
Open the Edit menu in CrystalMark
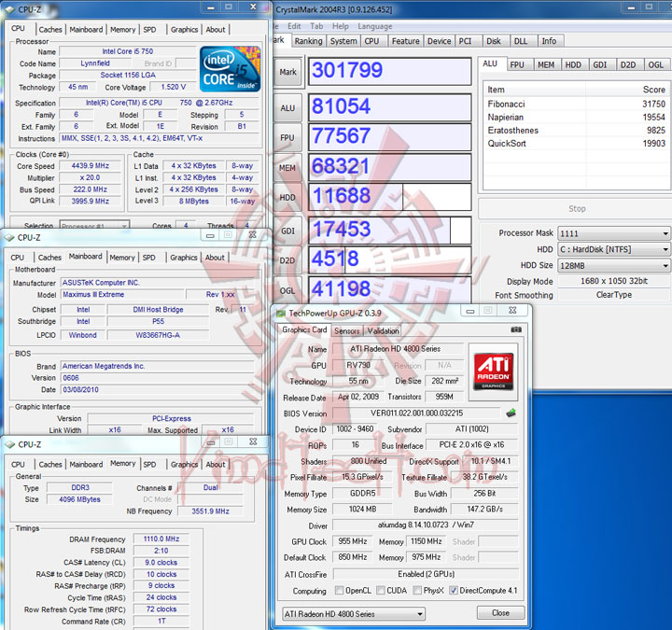[x=294, y=26]
